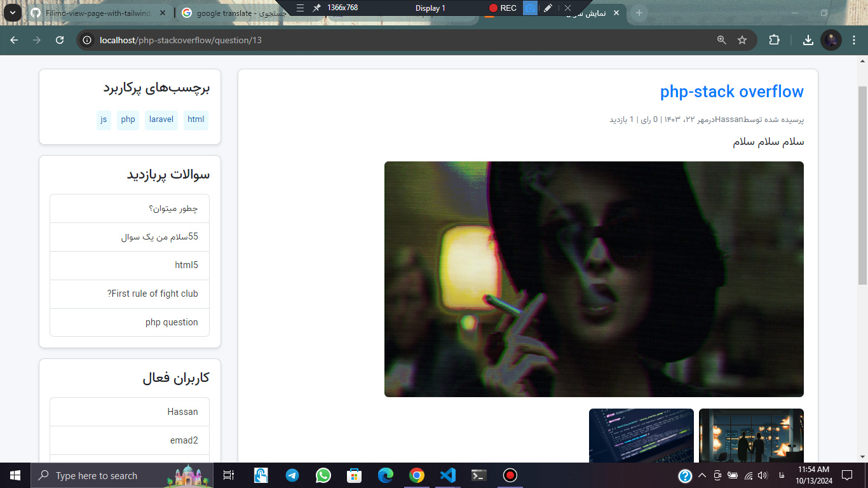Select the php tag
The image size is (868, 488).
coord(128,119)
